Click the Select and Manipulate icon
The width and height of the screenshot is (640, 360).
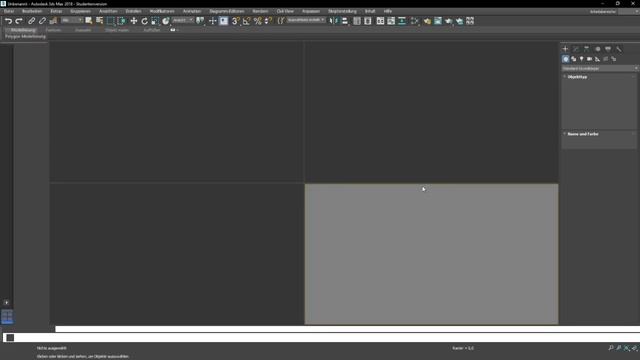(x=212, y=21)
